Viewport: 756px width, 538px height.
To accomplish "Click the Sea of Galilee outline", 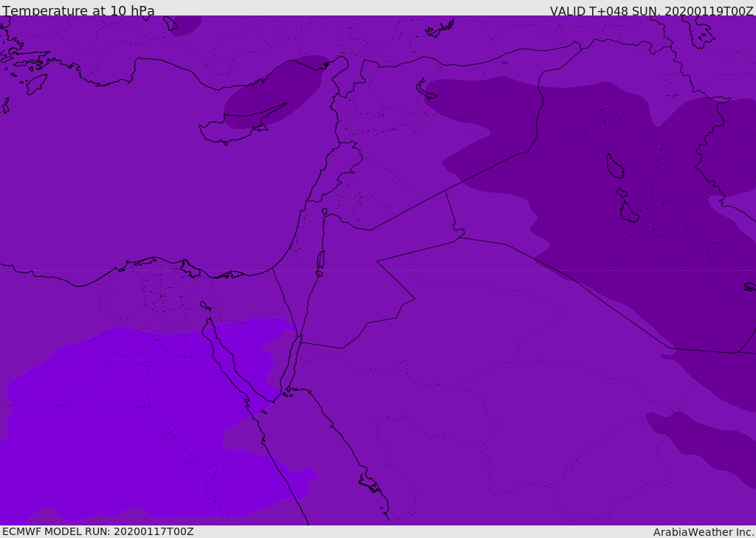I will [324, 212].
